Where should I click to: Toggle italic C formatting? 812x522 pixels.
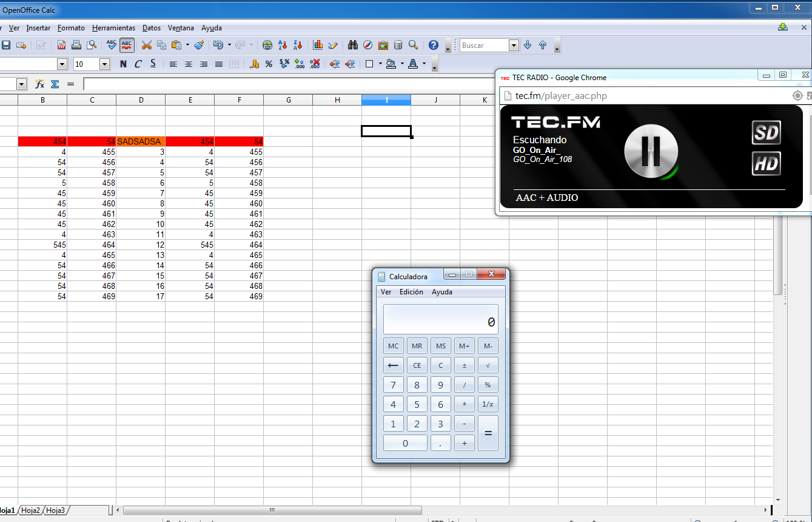(x=138, y=64)
